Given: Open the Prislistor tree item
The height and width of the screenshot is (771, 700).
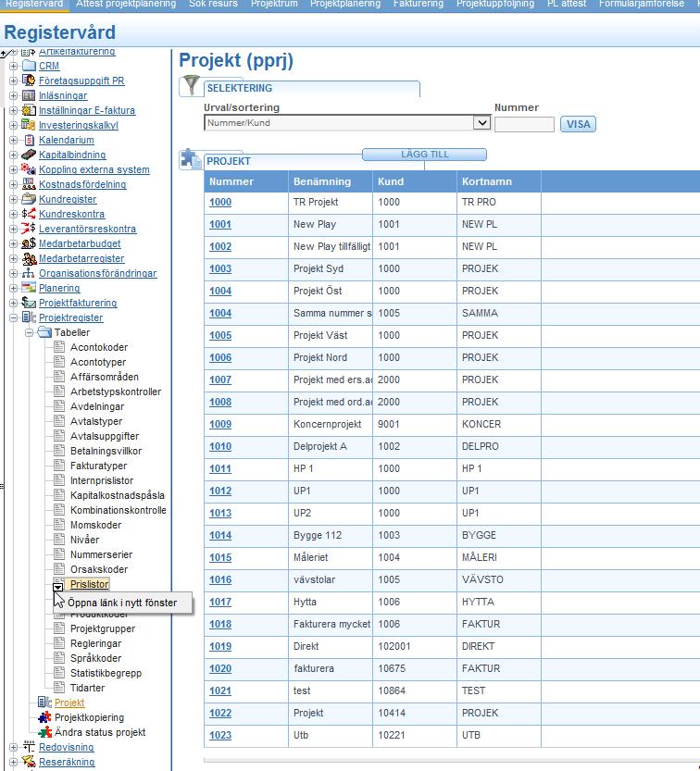Looking at the screenshot, I should [x=89, y=584].
